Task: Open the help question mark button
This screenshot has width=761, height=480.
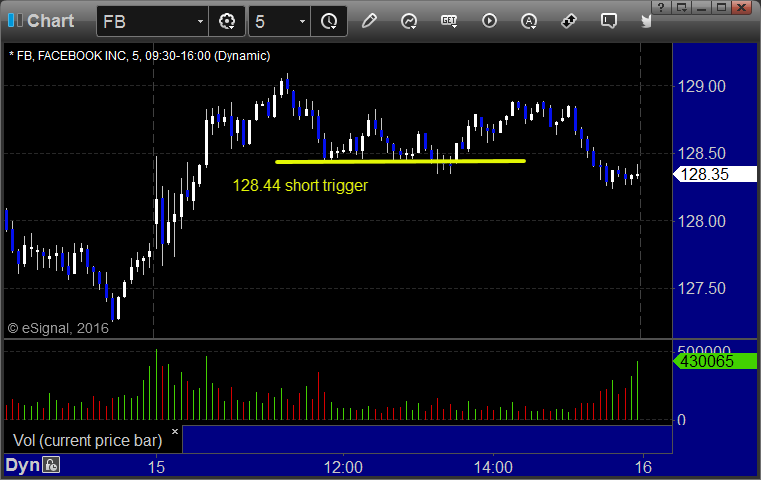Action: [661, 7]
